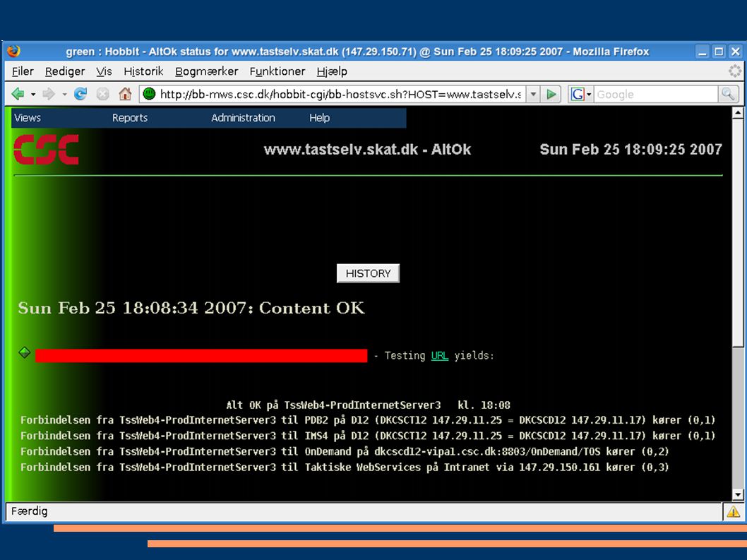Image resolution: width=747 pixels, height=560 pixels.
Task: Open the Rediger menu
Action: tap(65, 71)
